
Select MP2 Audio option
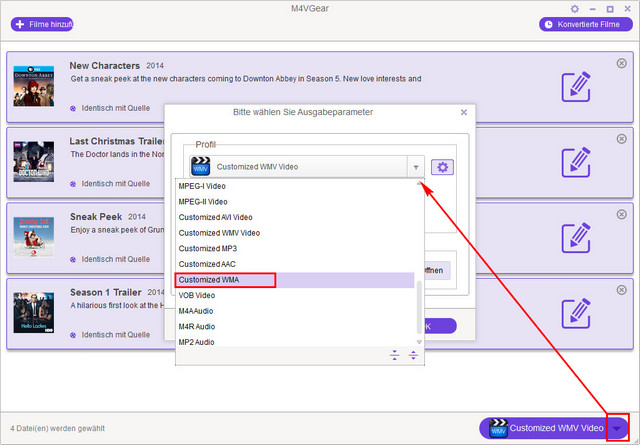pyautogui.click(x=295, y=342)
